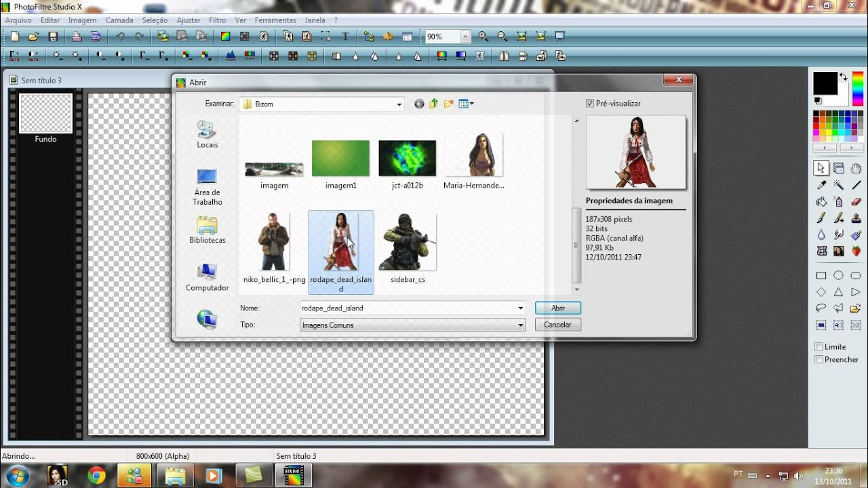
Task: Click the Open file toolbar icon
Action: pyautogui.click(x=33, y=37)
